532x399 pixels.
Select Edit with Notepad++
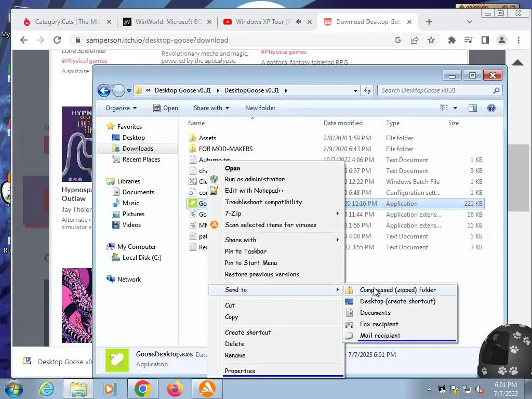255,191
